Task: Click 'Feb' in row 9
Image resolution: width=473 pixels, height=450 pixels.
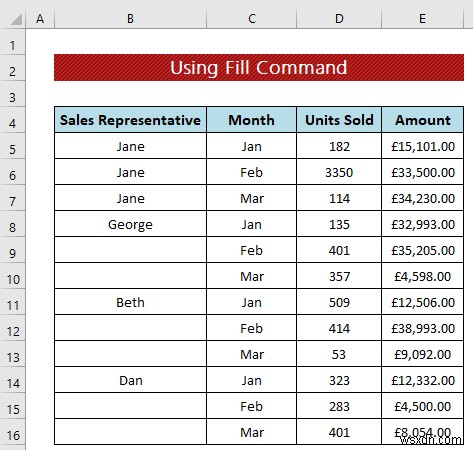Action: (252, 250)
